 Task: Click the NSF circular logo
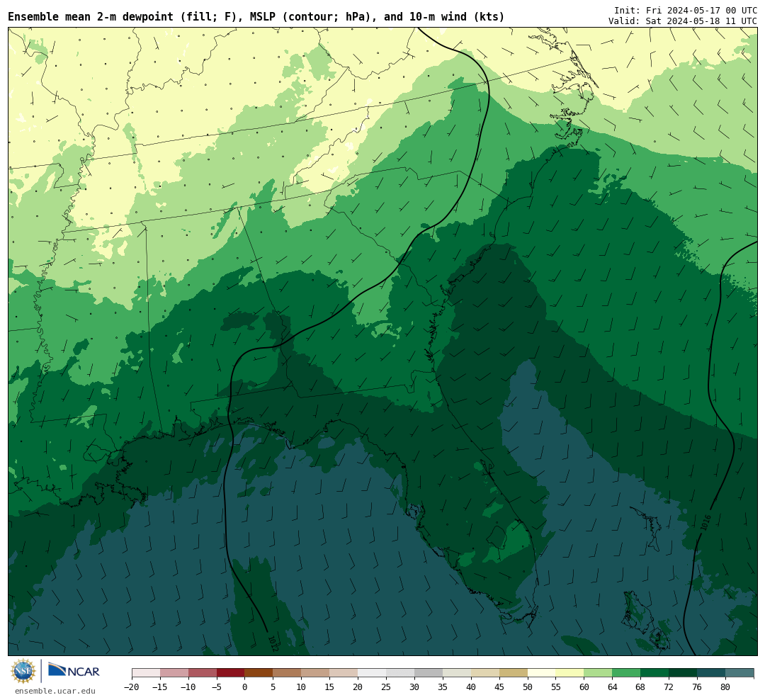click(23, 671)
